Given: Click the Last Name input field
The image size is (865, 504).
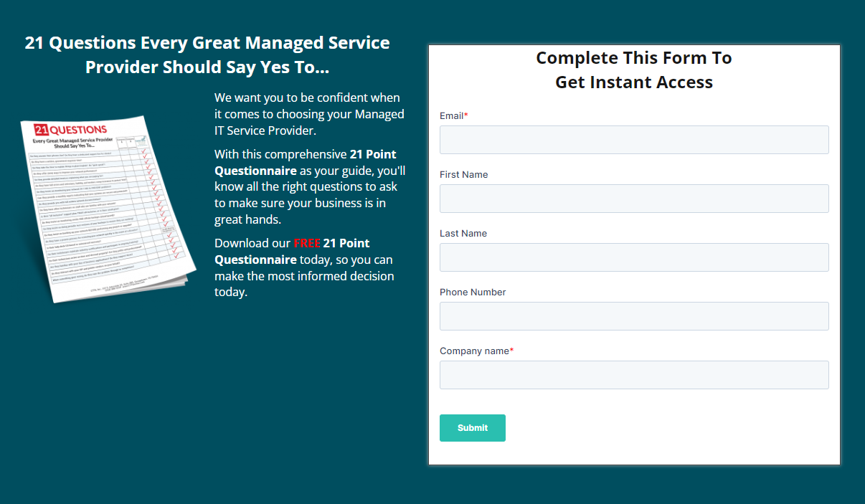Looking at the screenshot, I should pyautogui.click(x=633, y=257).
